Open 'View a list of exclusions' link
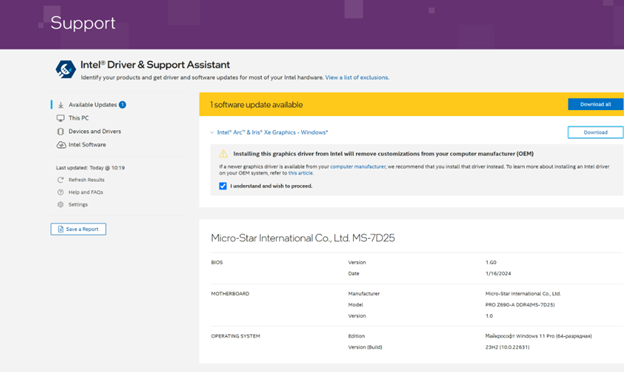Image resolution: width=624 pixels, height=372 pixels. [x=357, y=78]
